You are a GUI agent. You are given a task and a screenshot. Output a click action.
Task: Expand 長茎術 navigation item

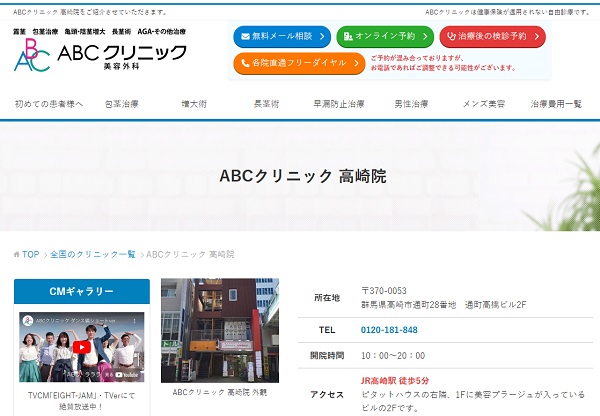coord(267,104)
